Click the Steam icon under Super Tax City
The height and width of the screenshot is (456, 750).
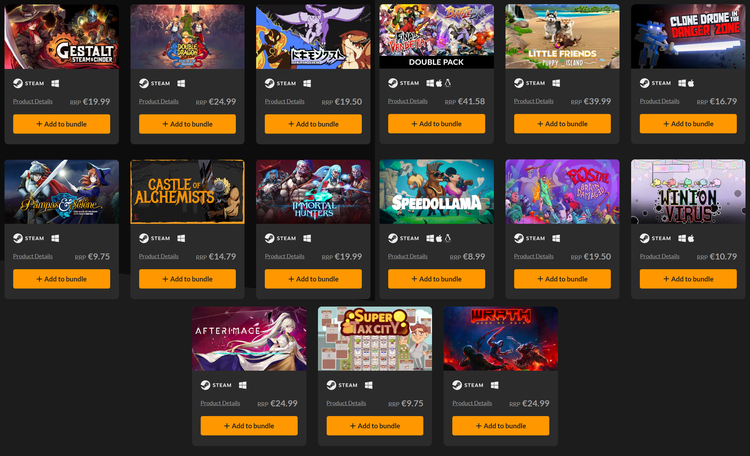click(331, 385)
